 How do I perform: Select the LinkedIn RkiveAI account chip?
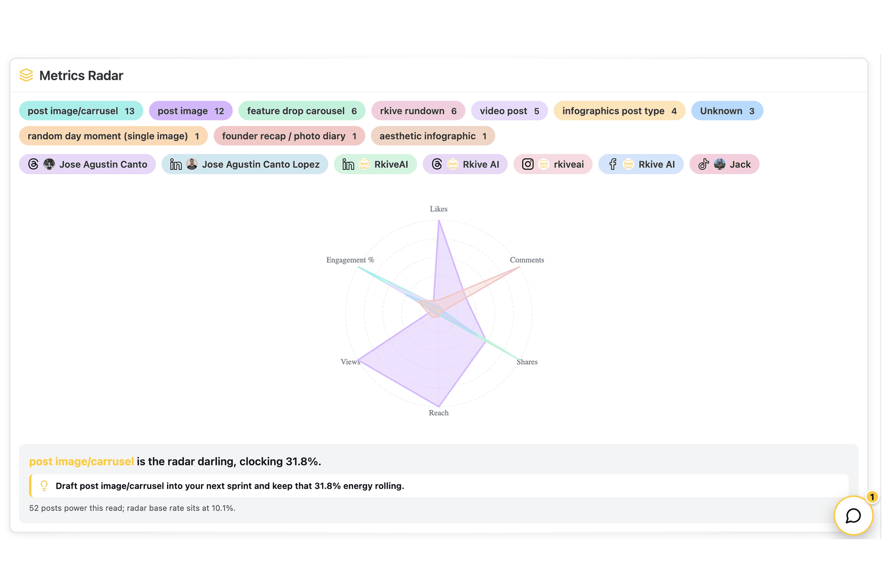pyautogui.click(x=375, y=164)
